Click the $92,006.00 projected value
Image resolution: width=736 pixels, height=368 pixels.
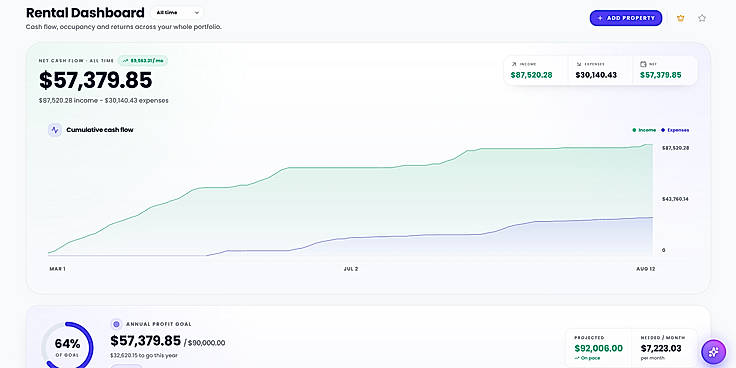point(598,348)
